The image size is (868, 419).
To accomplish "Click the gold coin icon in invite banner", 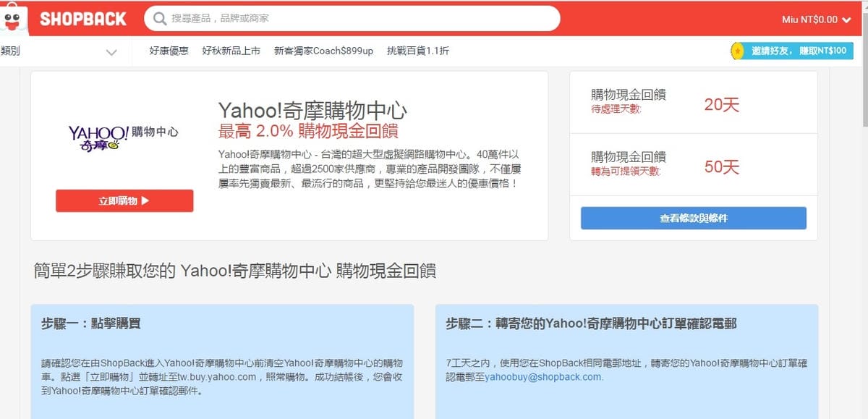I will pos(738,51).
